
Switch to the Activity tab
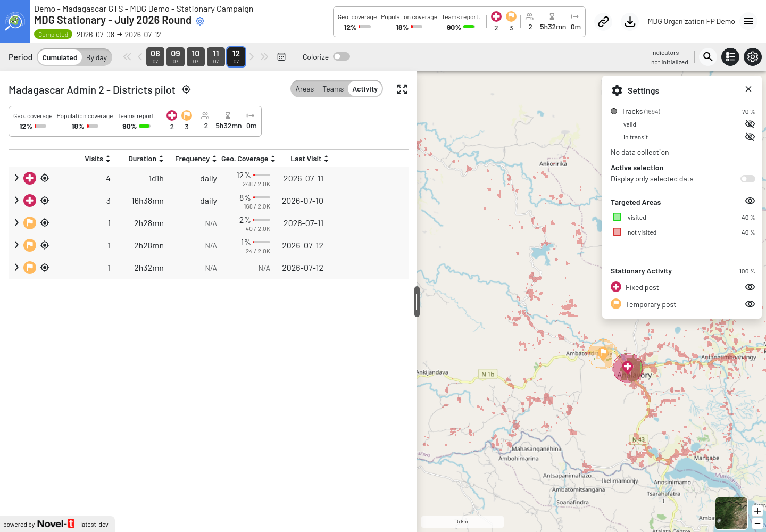(x=365, y=89)
